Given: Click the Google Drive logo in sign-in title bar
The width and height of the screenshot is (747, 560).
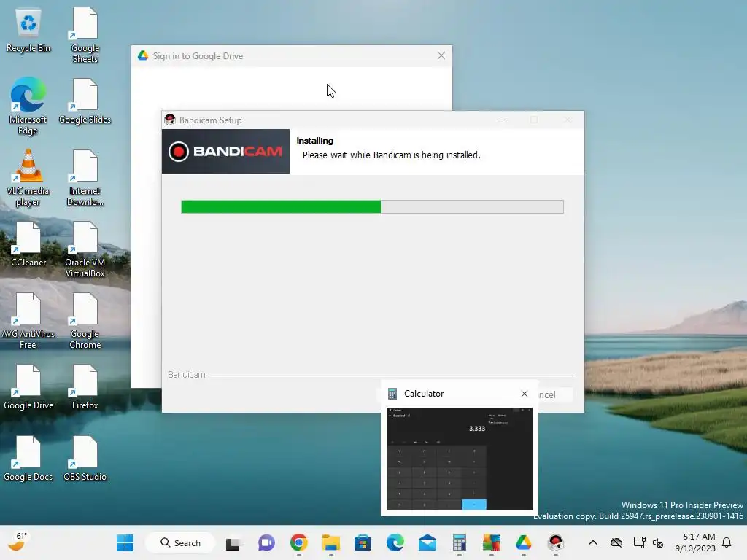Looking at the screenshot, I should [x=143, y=55].
